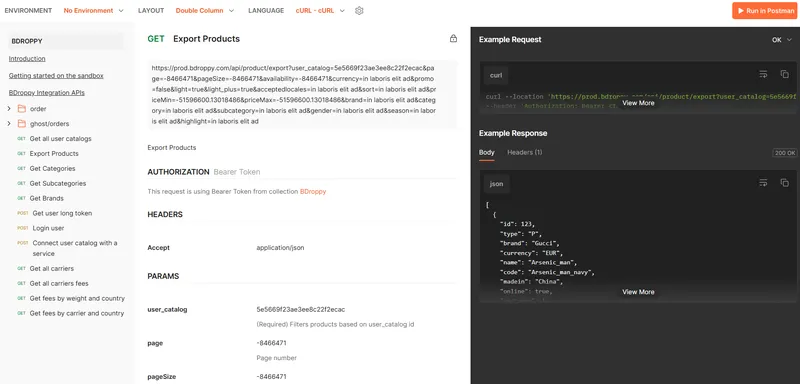Click the json language label
Screen dimensions: 800x384
(496, 184)
